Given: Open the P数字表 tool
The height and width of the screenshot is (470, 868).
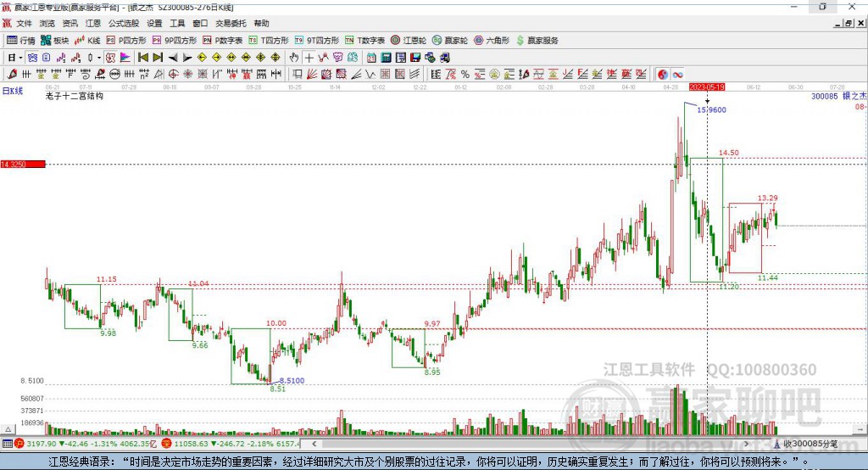Looking at the screenshot, I should pos(223,41).
